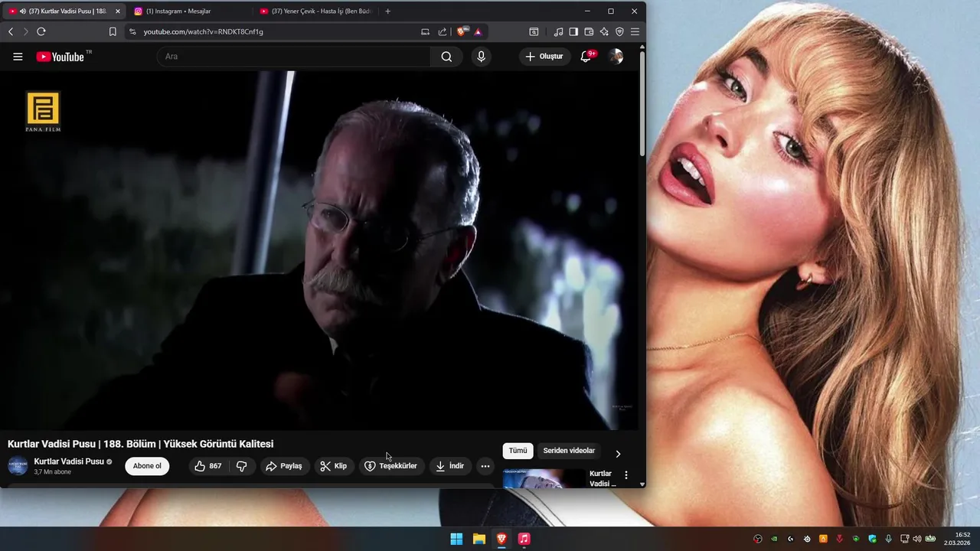Image resolution: width=980 pixels, height=551 pixels.
Task: Open the tab search toolbar icon
Action: [534, 31]
